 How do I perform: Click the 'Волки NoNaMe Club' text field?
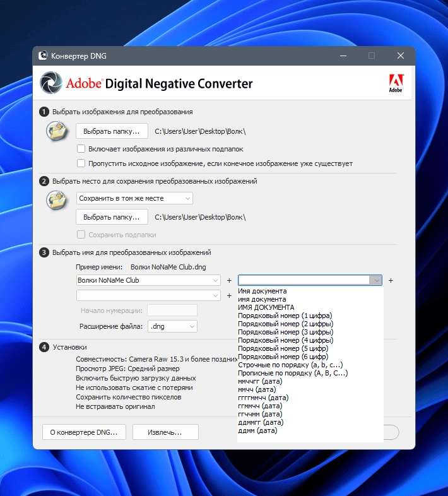pos(144,281)
